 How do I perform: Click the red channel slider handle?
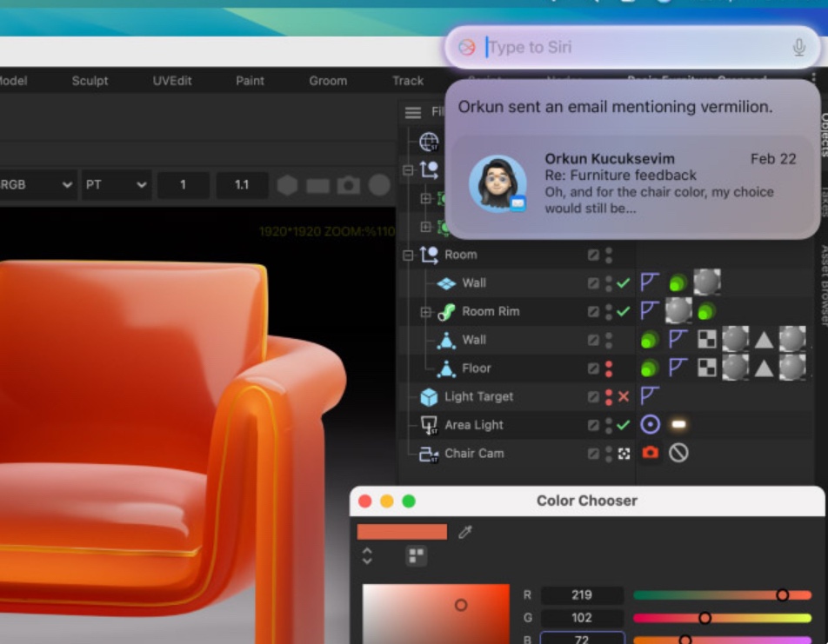[x=783, y=594]
